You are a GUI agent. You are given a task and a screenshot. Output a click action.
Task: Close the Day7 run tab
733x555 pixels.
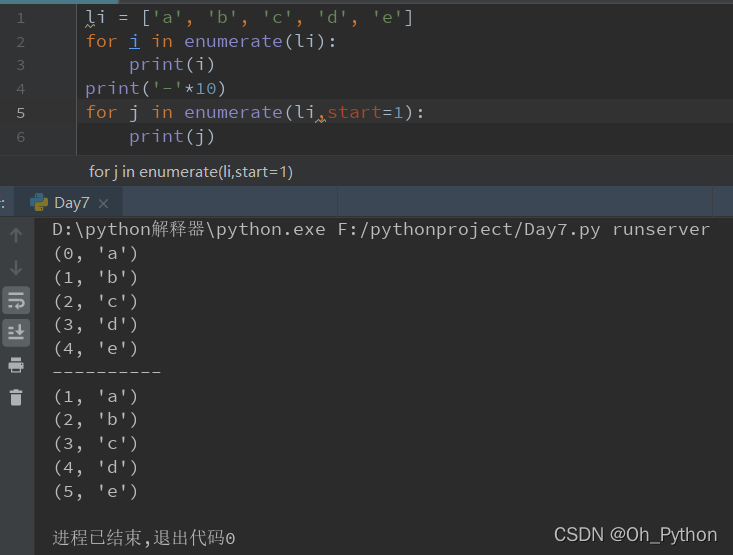point(103,203)
